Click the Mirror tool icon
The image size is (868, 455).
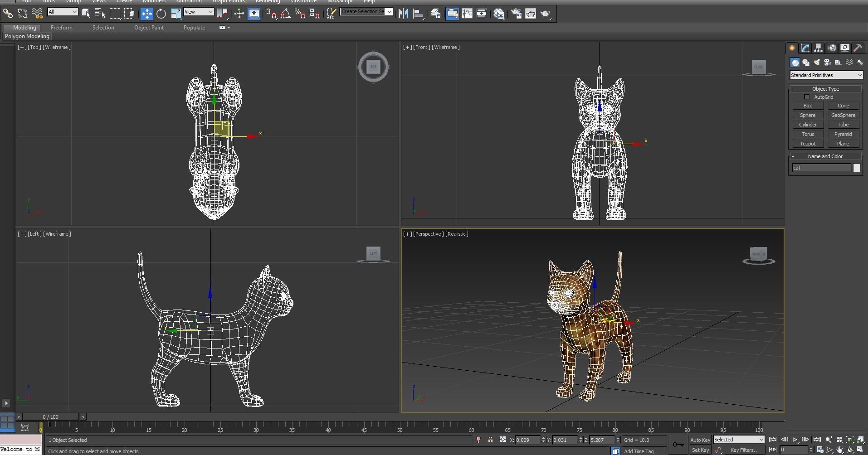[404, 14]
